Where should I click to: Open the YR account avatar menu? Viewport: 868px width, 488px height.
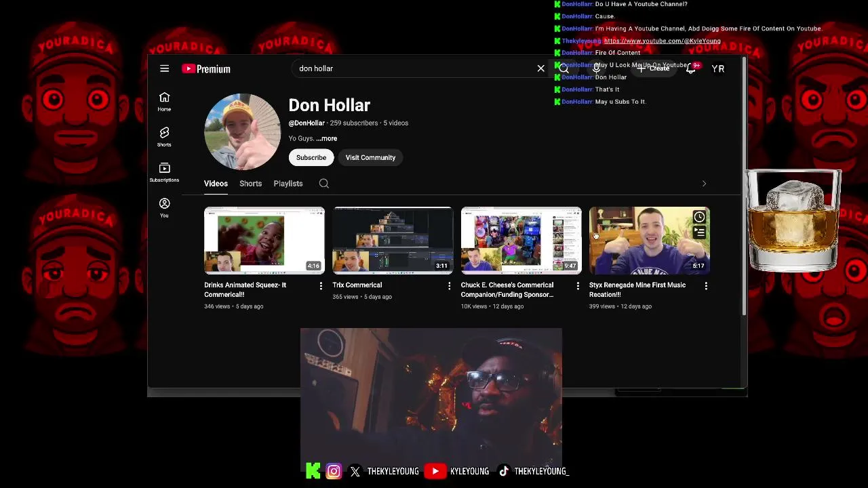pyautogui.click(x=718, y=68)
